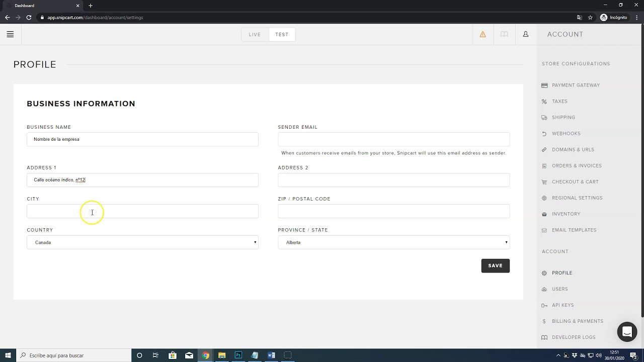Click the Address 1 input field
This screenshot has height=362, width=644.
(x=142, y=180)
